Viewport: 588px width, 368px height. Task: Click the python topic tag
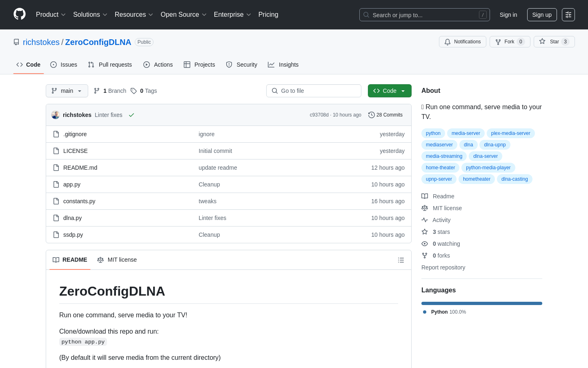point(433,133)
